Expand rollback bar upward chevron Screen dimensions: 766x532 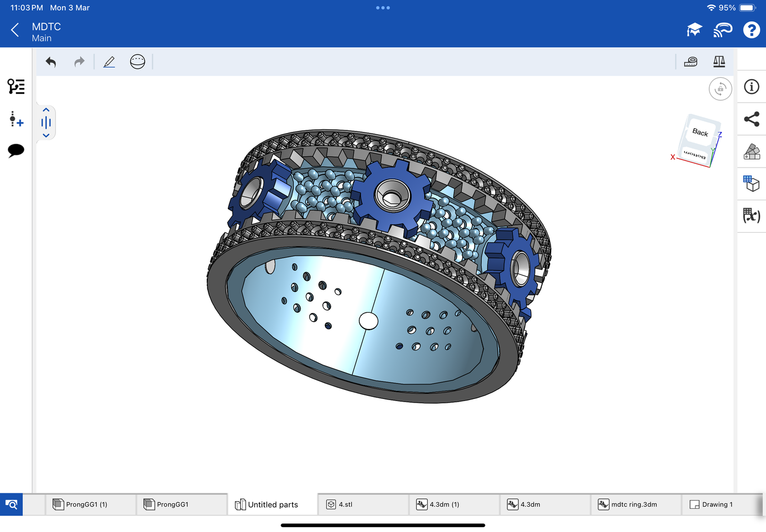pyautogui.click(x=46, y=110)
